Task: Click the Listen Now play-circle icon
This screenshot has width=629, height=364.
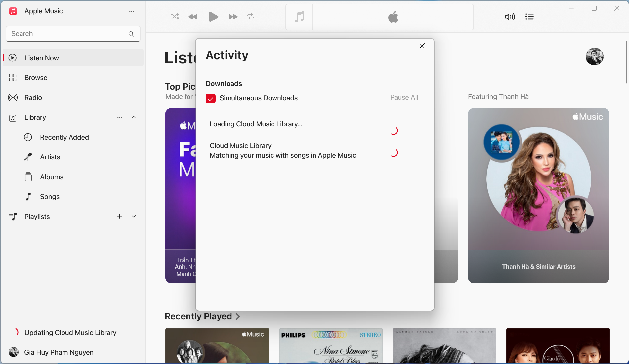Action: pyautogui.click(x=13, y=58)
